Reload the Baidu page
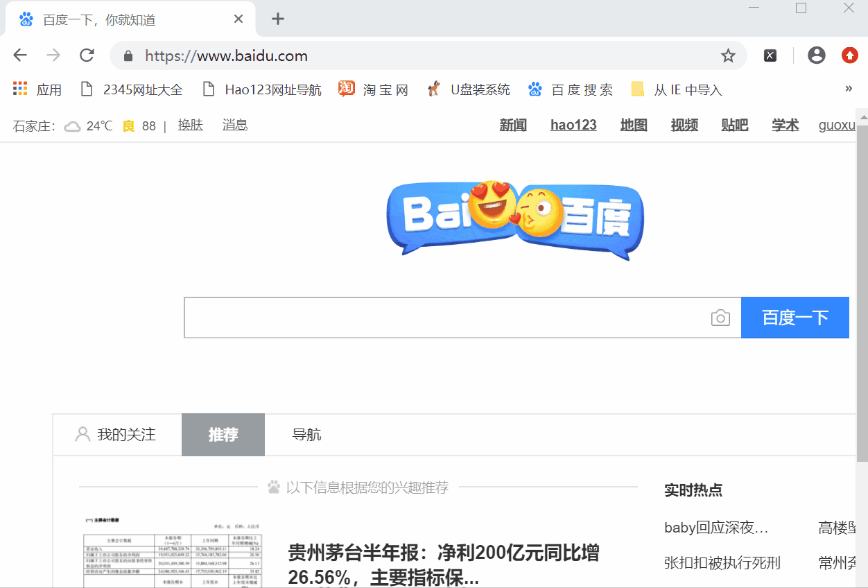Image resolution: width=868 pixels, height=588 pixels. tap(87, 55)
